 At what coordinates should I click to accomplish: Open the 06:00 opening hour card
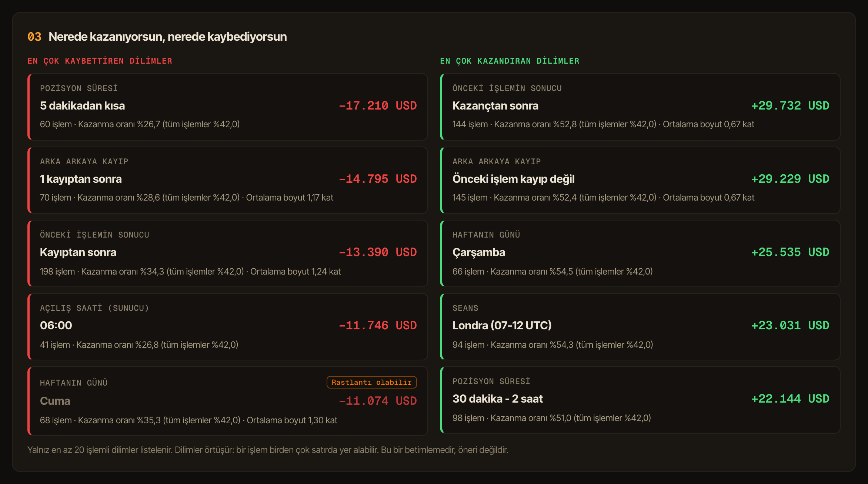pyautogui.click(x=228, y=326)
